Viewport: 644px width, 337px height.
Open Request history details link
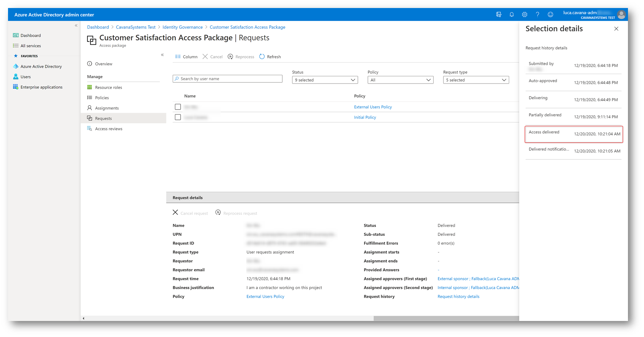[x=458, y=296]
